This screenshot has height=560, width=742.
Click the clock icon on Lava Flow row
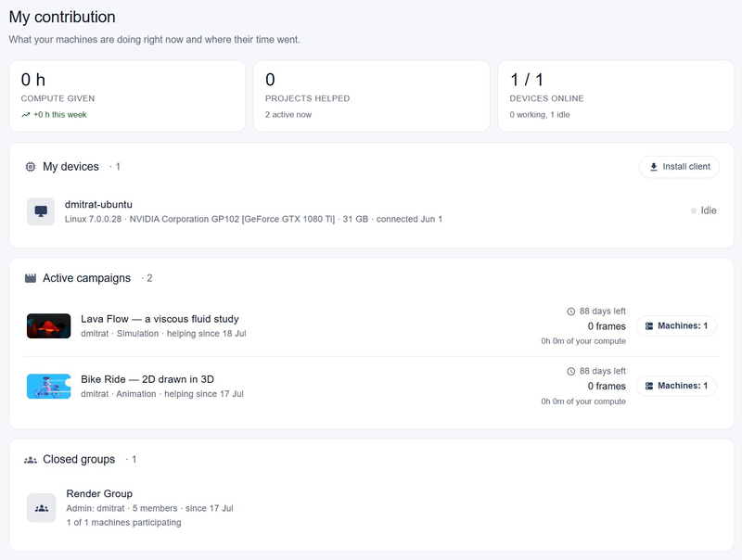571,312
